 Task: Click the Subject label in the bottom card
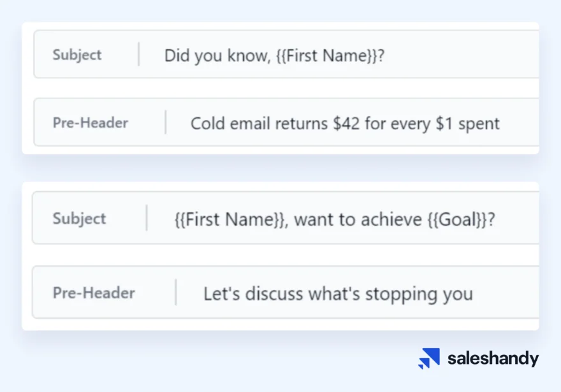(80, 219)
